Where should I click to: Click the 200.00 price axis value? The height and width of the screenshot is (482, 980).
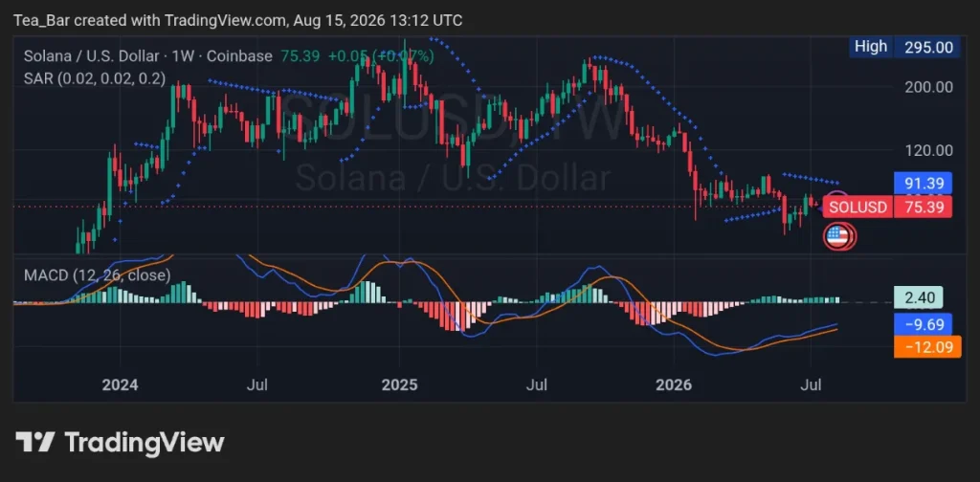pos(928,87)
